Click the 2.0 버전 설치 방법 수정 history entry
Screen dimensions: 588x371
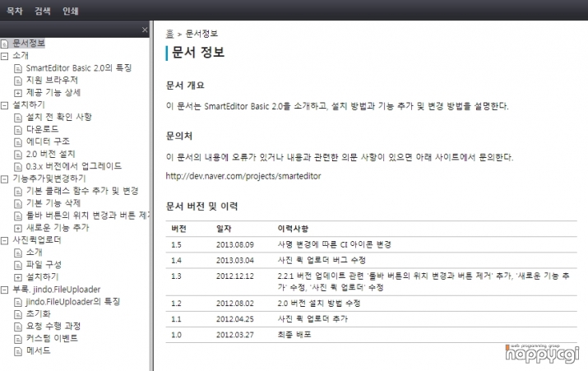(x=319, y=303)
